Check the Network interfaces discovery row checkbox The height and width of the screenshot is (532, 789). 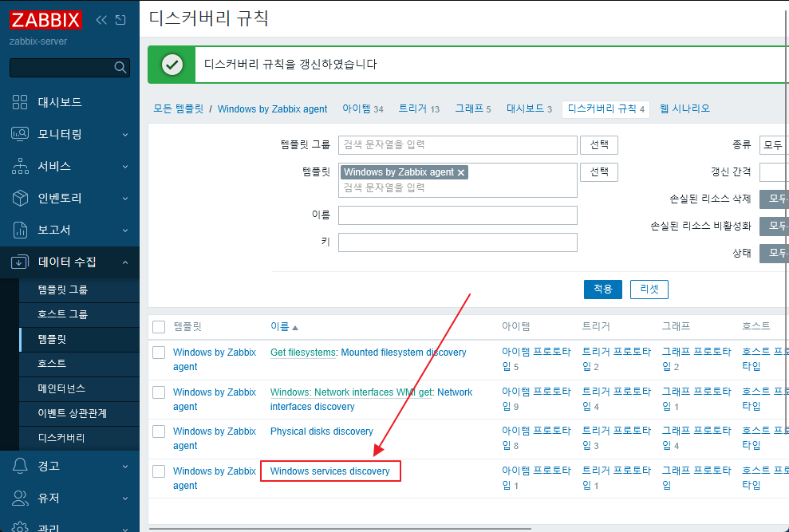(x=159, y=392)
